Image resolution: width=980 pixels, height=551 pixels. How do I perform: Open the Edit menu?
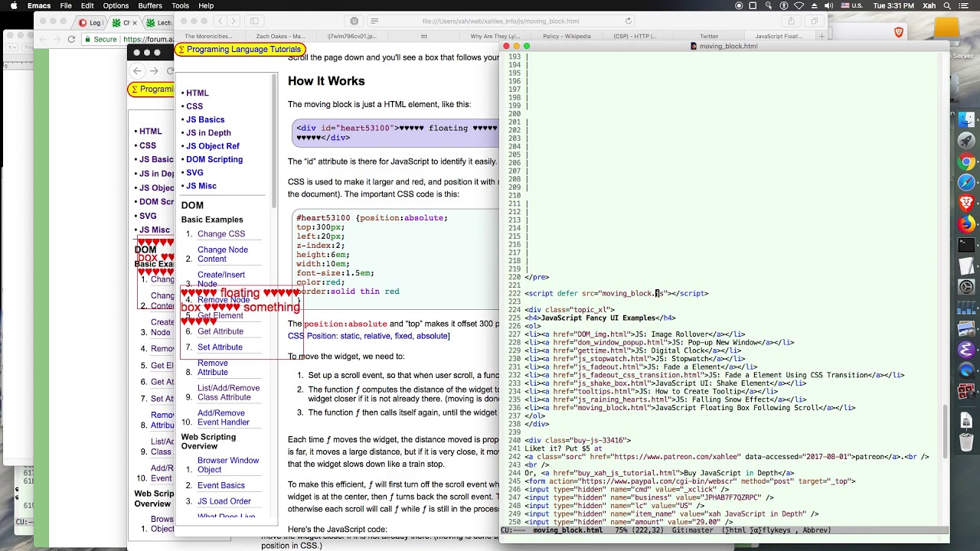(x=87, y=5)
